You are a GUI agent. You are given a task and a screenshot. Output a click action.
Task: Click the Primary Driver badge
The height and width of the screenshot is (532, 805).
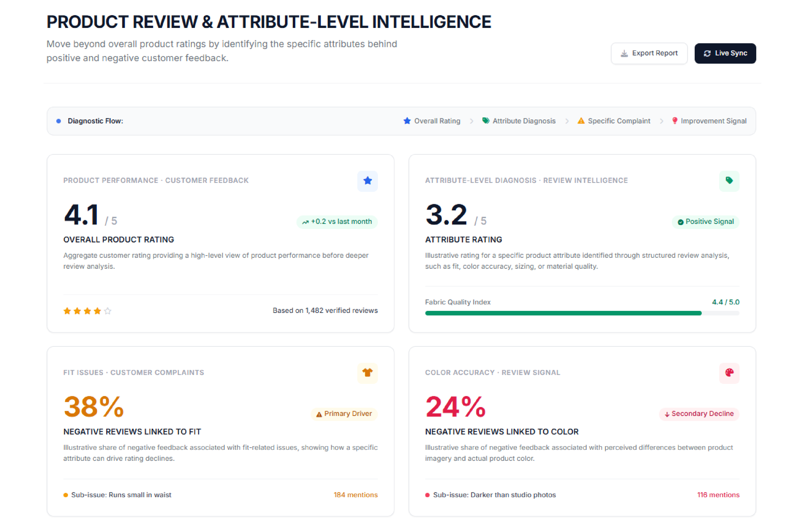point(344,414)
